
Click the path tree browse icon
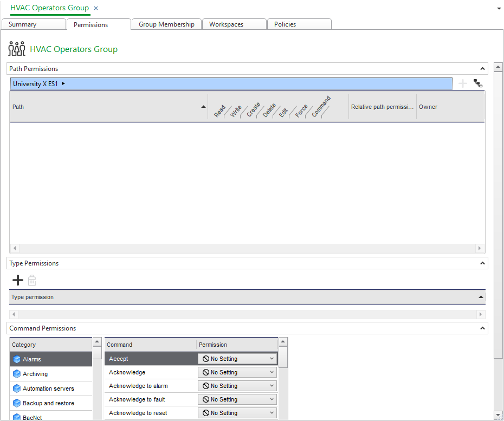[478, 83]
